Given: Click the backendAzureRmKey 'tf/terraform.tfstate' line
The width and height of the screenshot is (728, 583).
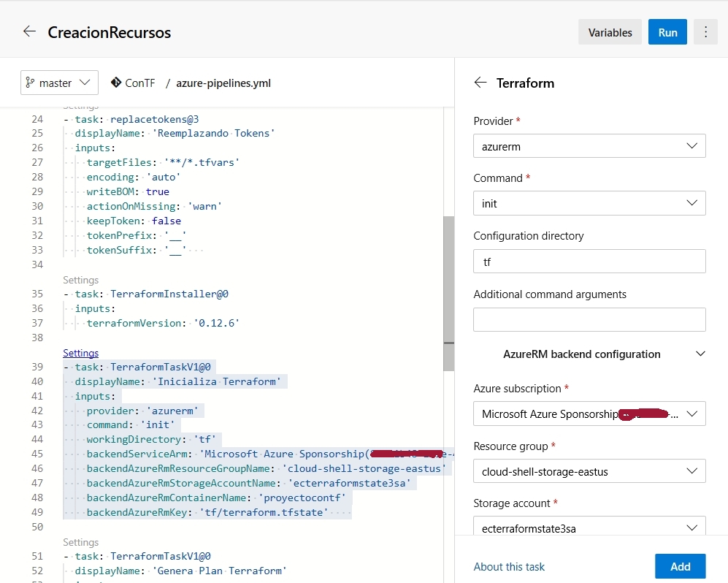Looking at the screenshot, I should coord(207,512).
